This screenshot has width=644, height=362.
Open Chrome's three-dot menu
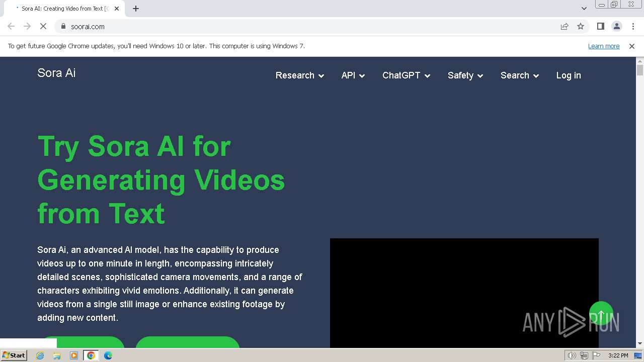pos(633,27)
